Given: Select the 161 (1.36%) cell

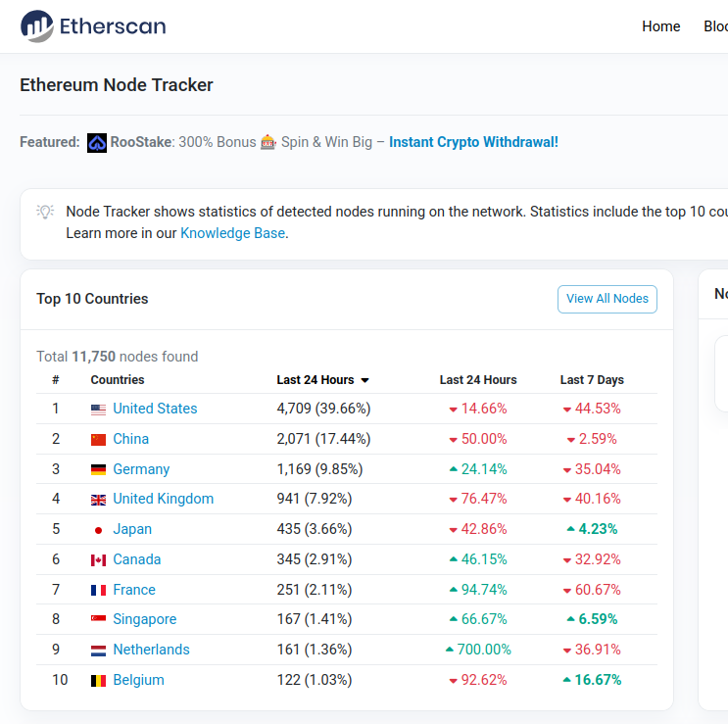Looking at the screenshot, I should coord(315,650).
